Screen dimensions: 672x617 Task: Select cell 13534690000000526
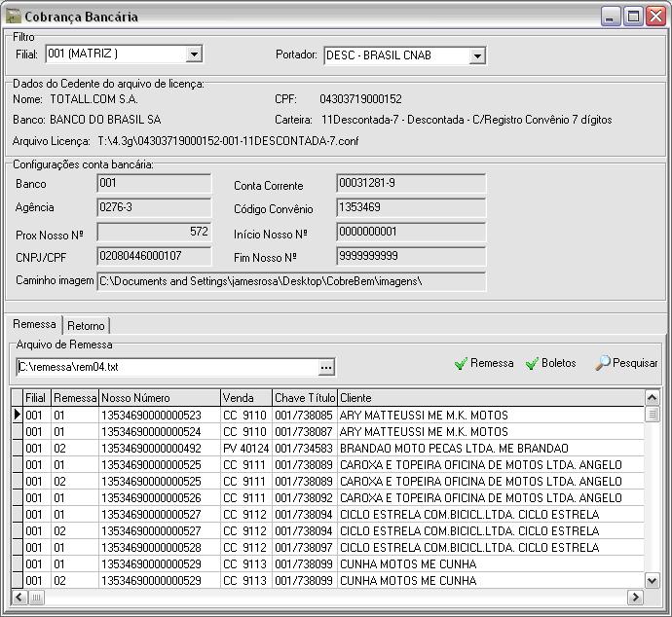pos(160,498)
